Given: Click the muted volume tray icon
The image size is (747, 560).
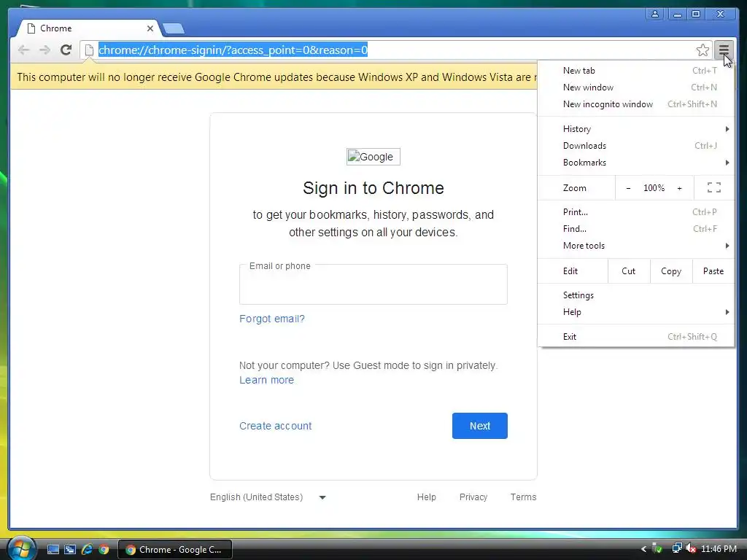Looking at the screenshot, I should tap(691, 548).
